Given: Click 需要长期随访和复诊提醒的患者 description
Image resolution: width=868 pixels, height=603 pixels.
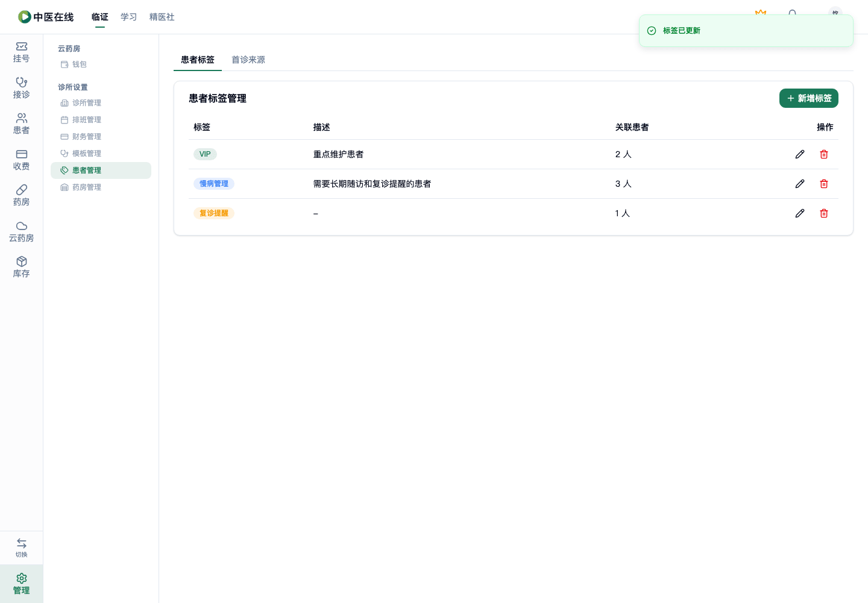Looking at the screenshot, I should click(372, 184).
